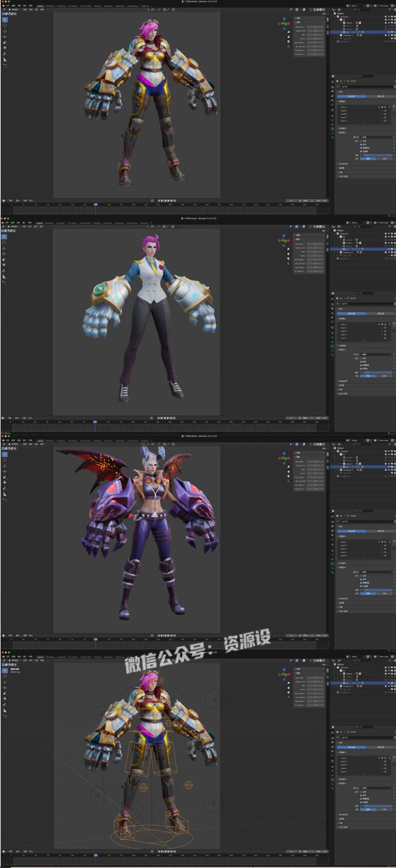Switch to Modeling workspace tab in top window
This screenshot has width=396, height=868.
point(50,6)
